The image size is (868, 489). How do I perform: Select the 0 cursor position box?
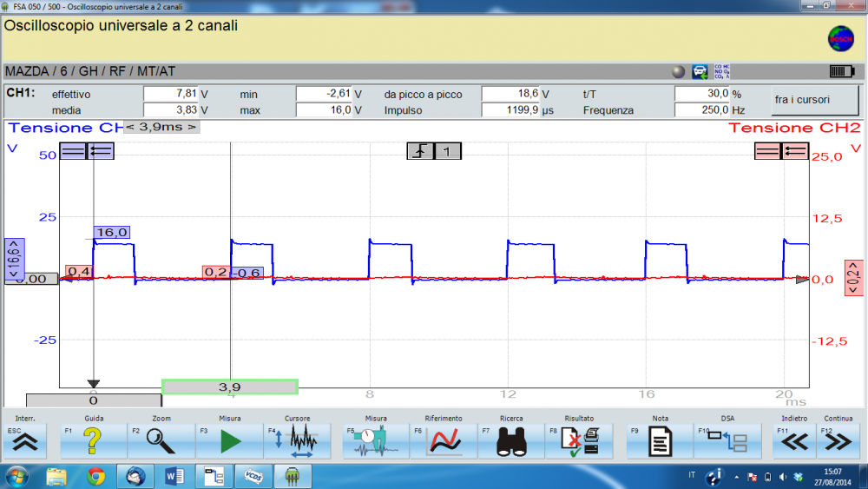click(94, 400)
